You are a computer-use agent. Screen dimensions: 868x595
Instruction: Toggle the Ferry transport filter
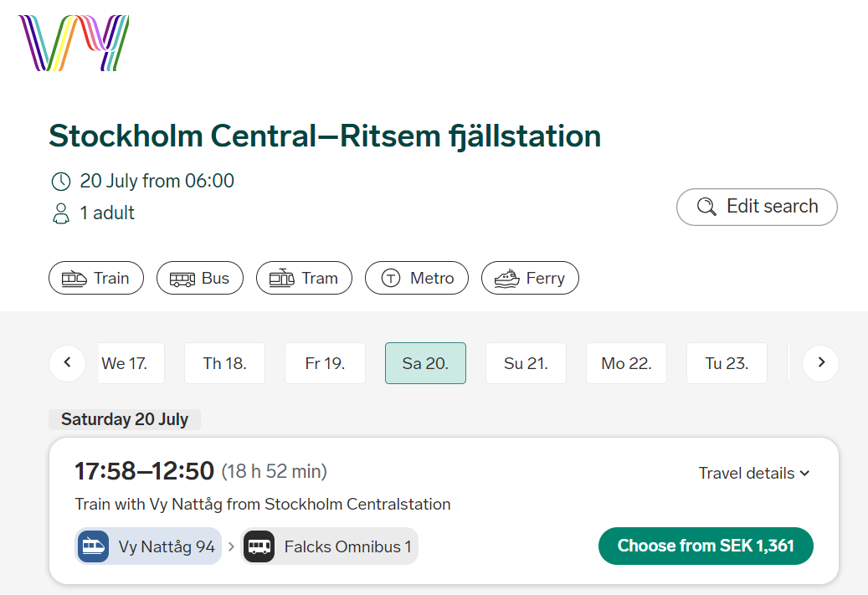(x=531, y=278)
